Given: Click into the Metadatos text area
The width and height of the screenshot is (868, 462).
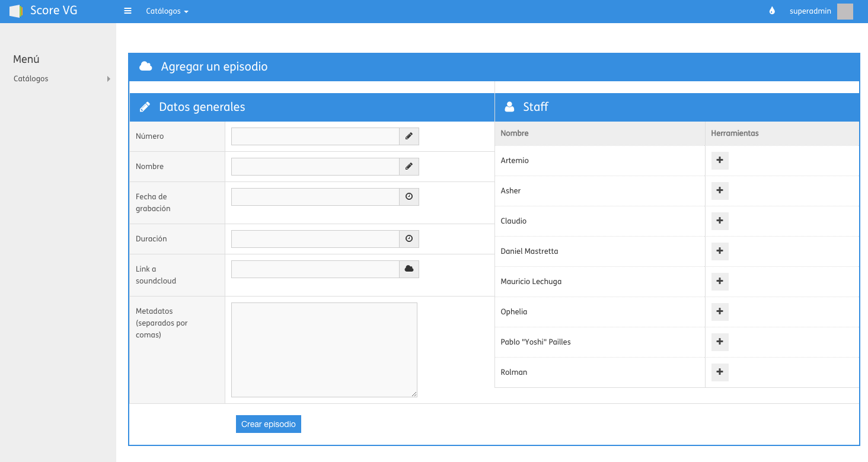Looking at the screenshot, I should tap(324, 349).
